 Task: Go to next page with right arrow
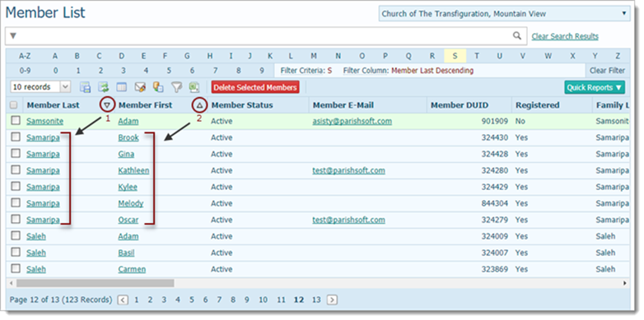pos(332,300)
